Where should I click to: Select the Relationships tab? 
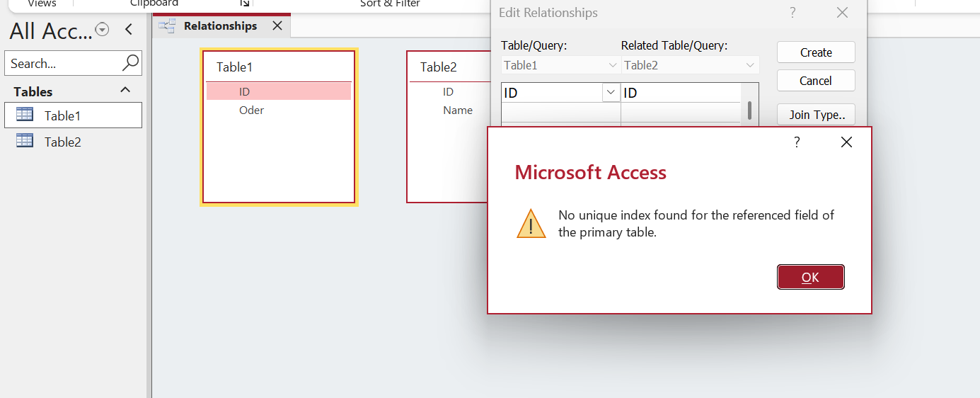220,26
